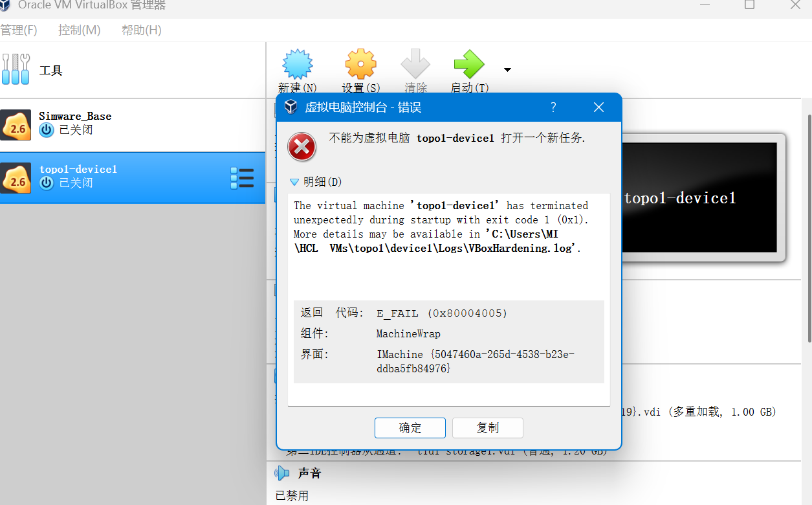Click the MachineWrap component value
This screenshot has height=505, width=812.
[408, 334]
